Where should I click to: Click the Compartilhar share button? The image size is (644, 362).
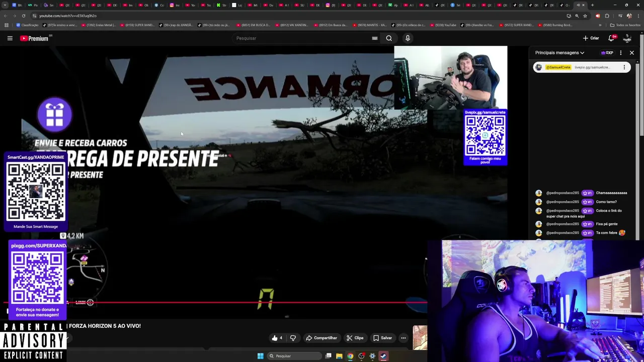tap(321, 338)
